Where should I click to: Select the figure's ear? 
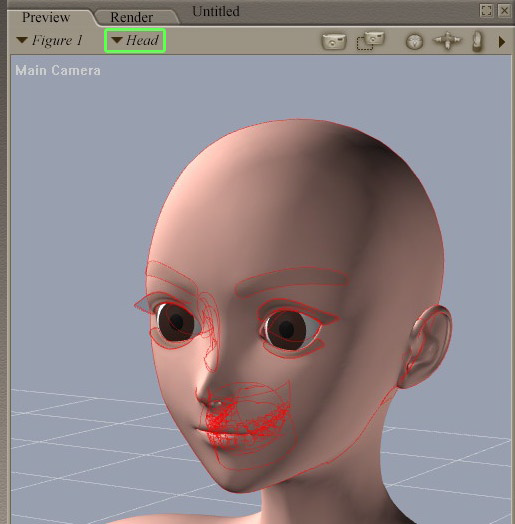pos(426,347)
